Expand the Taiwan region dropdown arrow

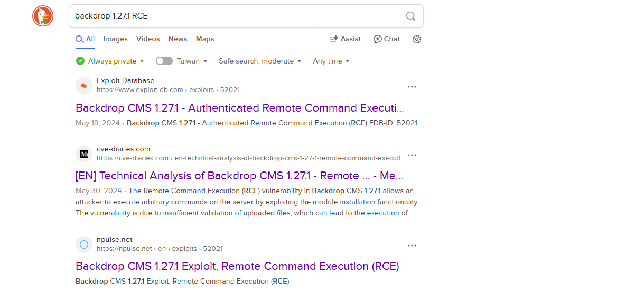pyautogui.click(x=205, y=61)
